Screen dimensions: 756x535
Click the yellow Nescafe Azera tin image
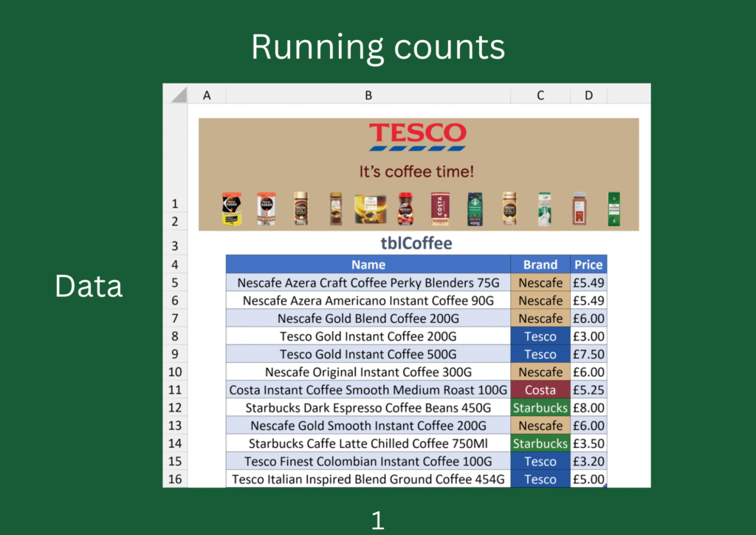click(232, 209)
